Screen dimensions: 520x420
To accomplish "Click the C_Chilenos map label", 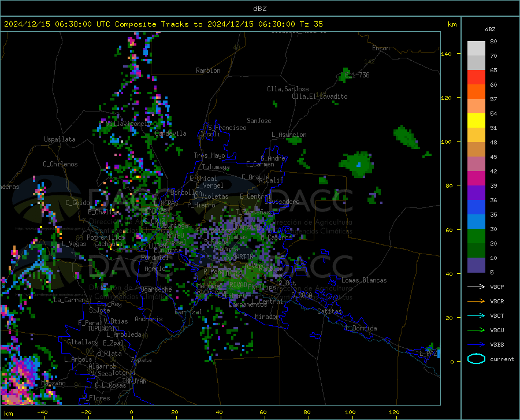I will click(60, 164).
